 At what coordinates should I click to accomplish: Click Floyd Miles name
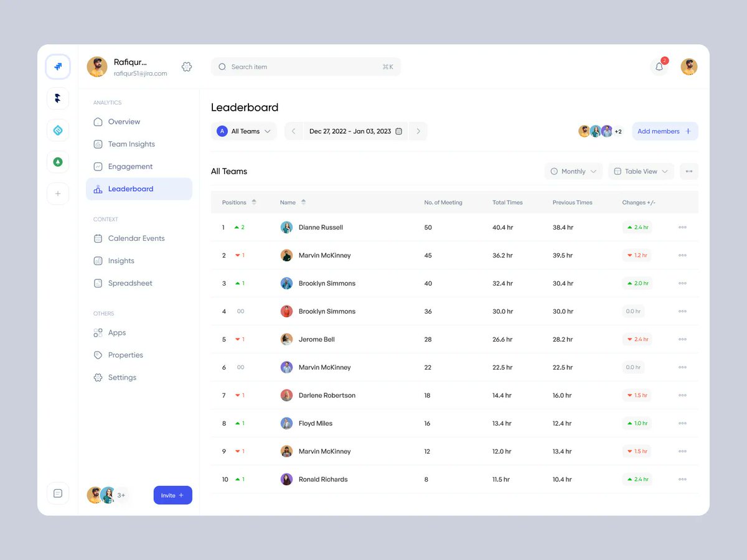click(x=316, y=423)
